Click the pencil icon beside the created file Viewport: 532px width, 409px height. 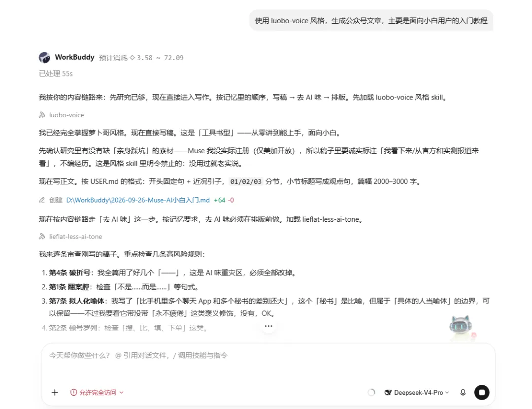point(42,200)
